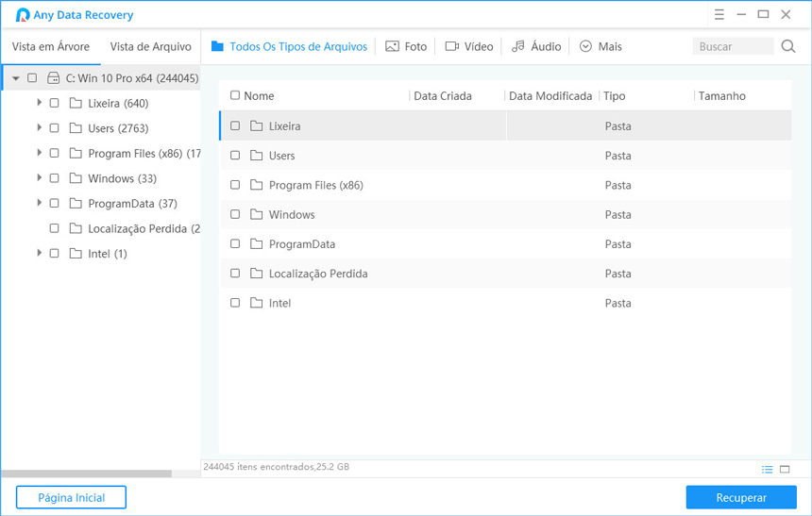Switch to Vista de Arquivo tab

pos(151,46)
